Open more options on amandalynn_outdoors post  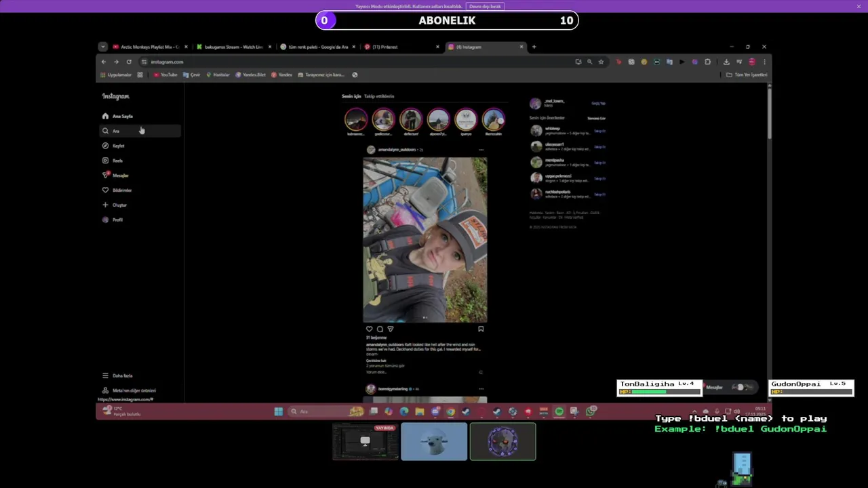(x=481, y=149)
